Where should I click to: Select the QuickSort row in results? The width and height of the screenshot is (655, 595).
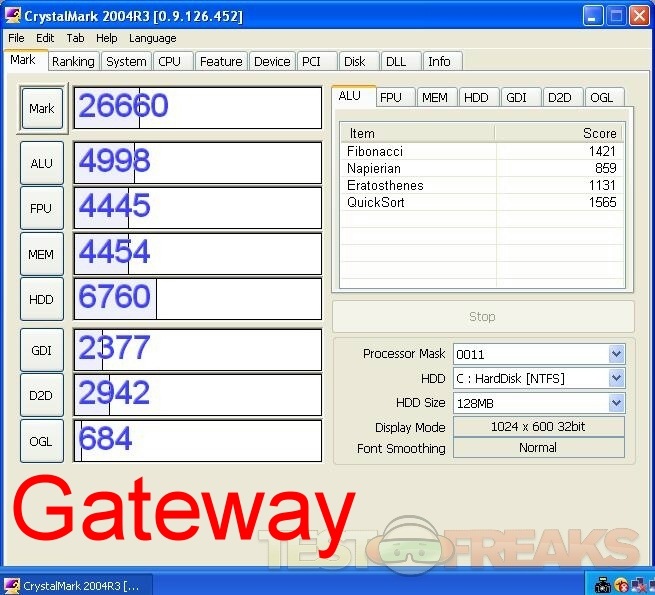(x=480, y=202)
